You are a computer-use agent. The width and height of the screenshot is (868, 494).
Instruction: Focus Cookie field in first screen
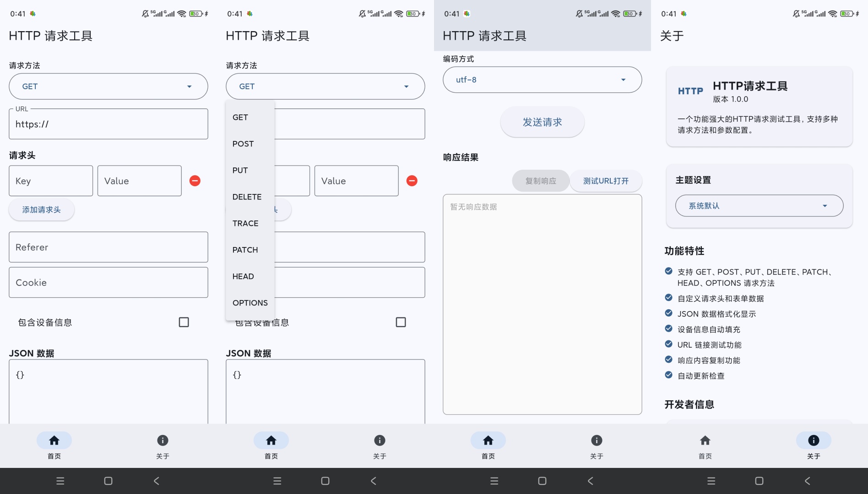click(x=108, y=282)
